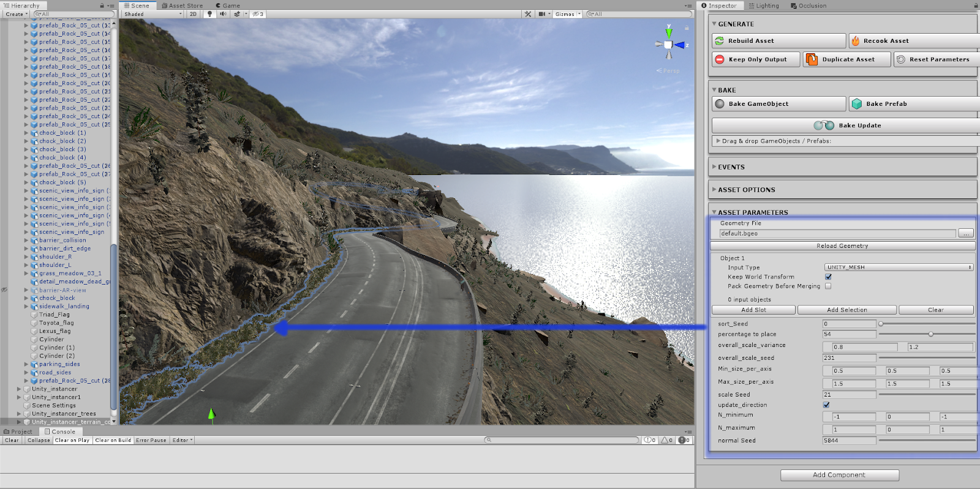This screenshot has height=489, width=980.
Task: Open the scene tools wrench icon
Action: coord(528,14)
